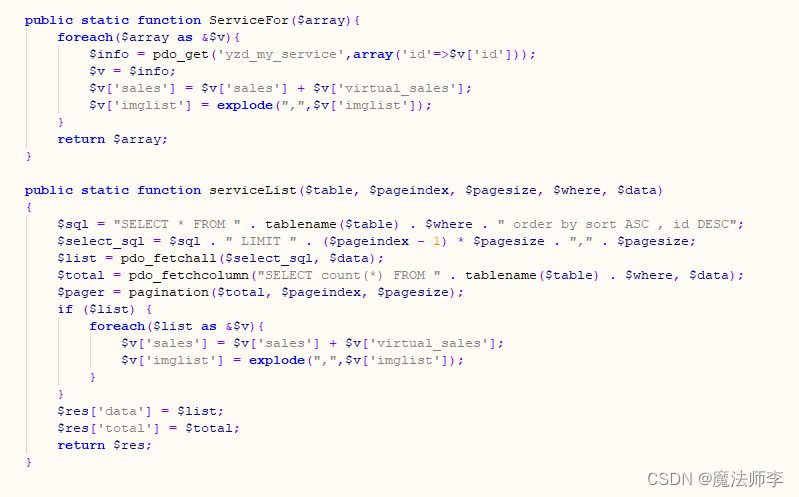Click the pdo_fetchall function call
The height and width of the screenshot is (497, 799).
coord(168,258)
